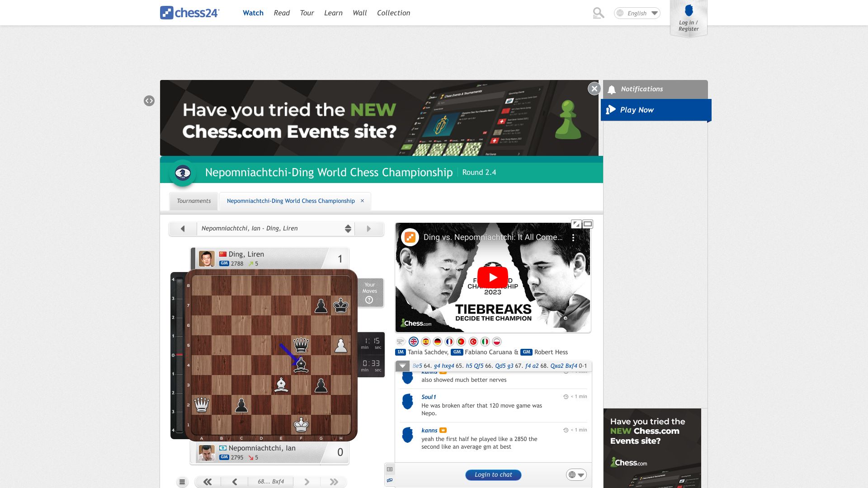The width and height of the screenshot is (868, 488).
Task: Pop out the video with the diagonal arrow icon
Action: (576, 224)
